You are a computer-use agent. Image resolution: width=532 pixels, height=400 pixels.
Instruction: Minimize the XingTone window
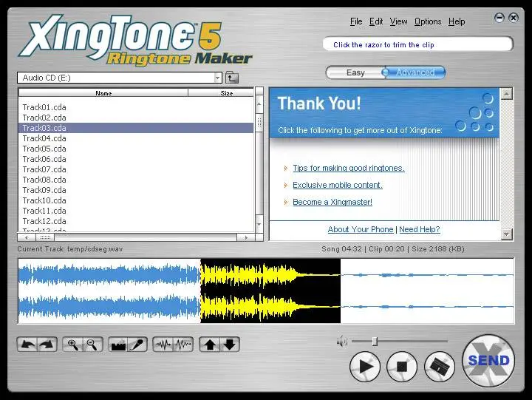pyautogui.click(x=499, y=18)
